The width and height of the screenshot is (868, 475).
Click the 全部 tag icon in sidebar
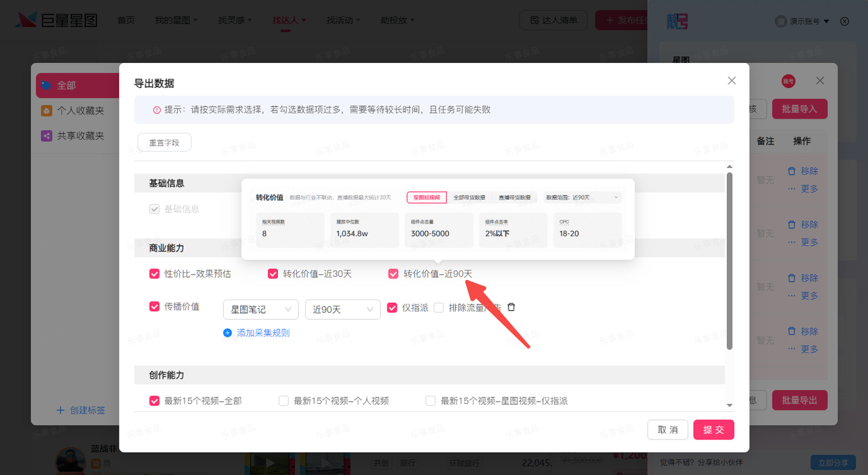point(46,85)
